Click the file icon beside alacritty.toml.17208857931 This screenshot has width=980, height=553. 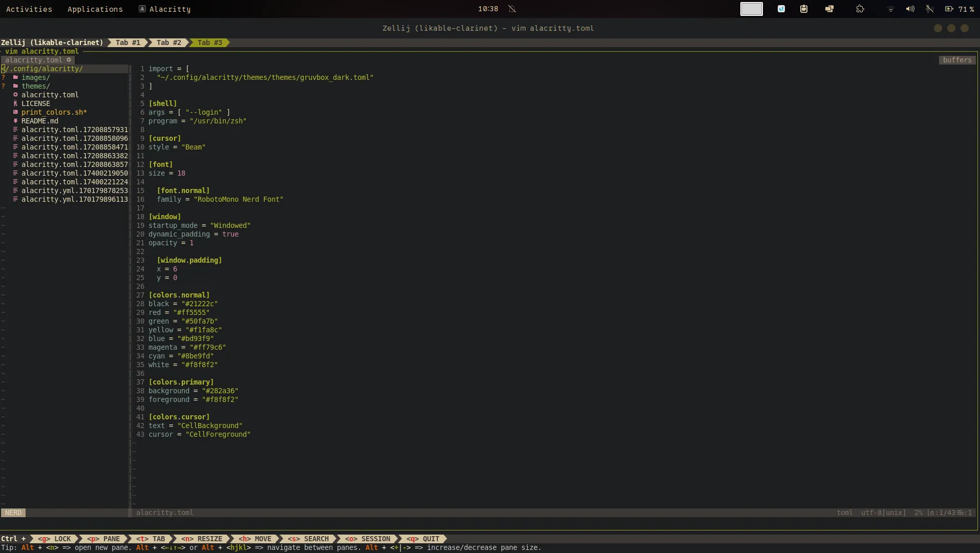pos(15,130)
